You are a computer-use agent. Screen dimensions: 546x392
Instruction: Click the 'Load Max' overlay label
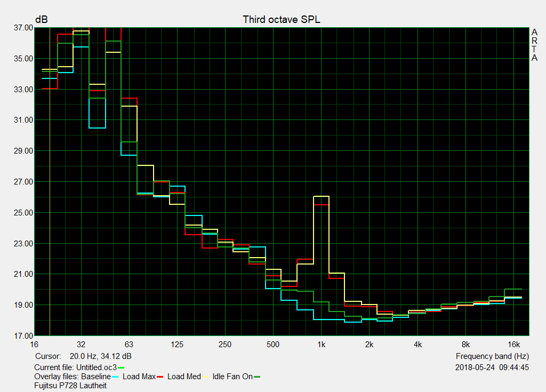pos(139,377)
